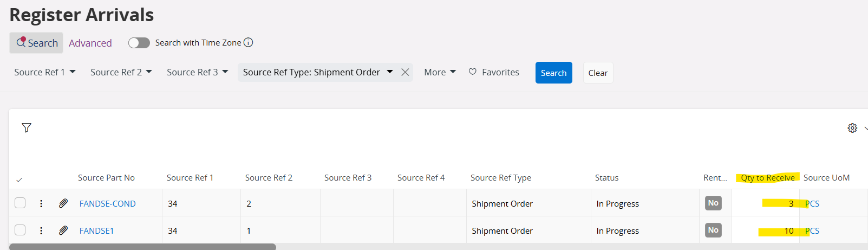The height and width of the screenshot is (250, 868).
Task: Select the Search mode tab
Action: coord(36,43)
